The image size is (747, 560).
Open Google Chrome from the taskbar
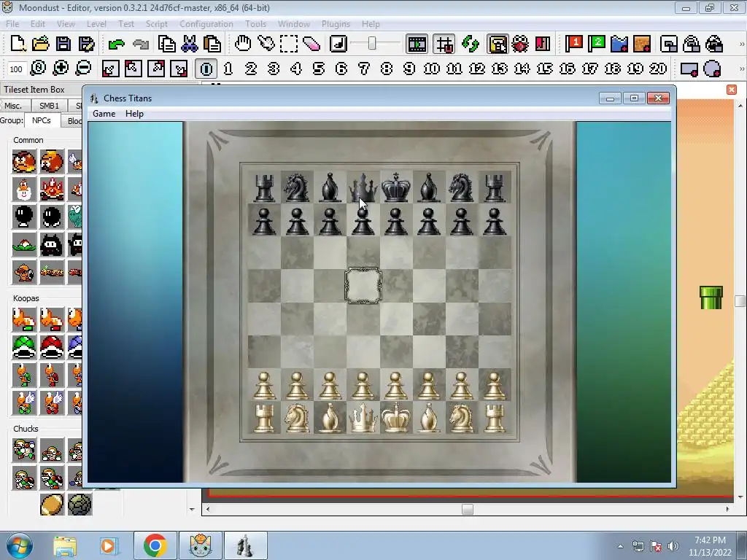(x=155, y=545)
